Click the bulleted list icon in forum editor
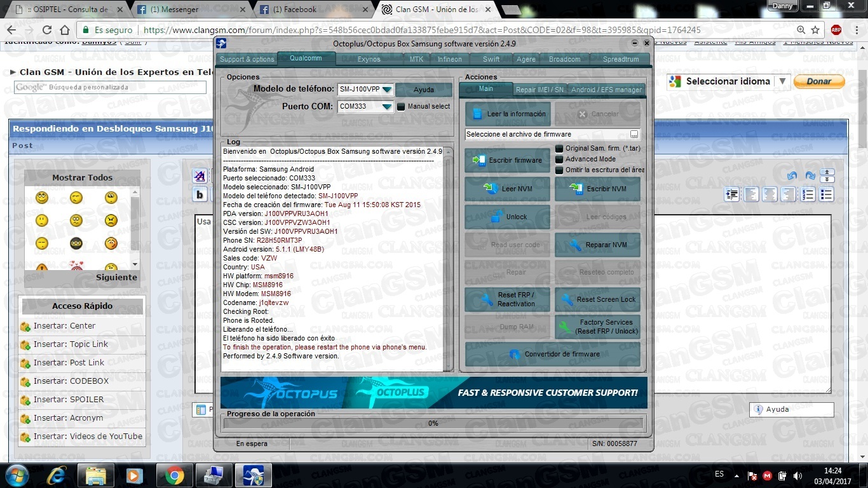 tap(826, 194)
